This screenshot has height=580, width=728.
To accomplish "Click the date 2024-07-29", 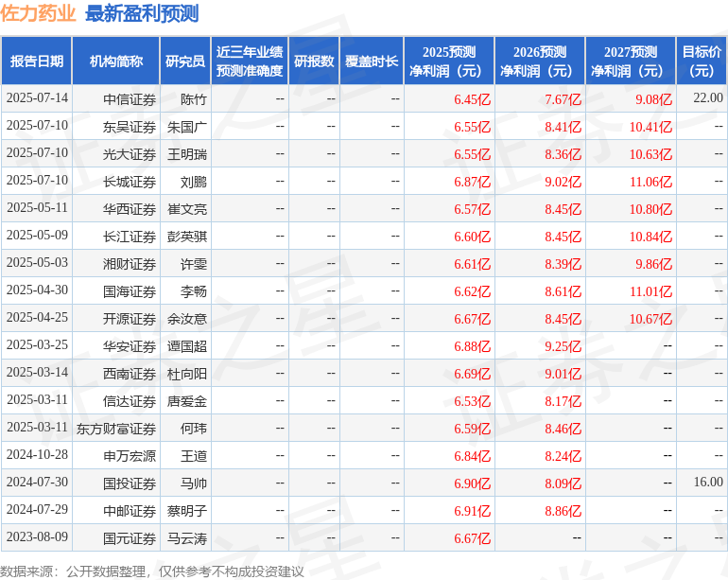I will click(x=37, y=509).
